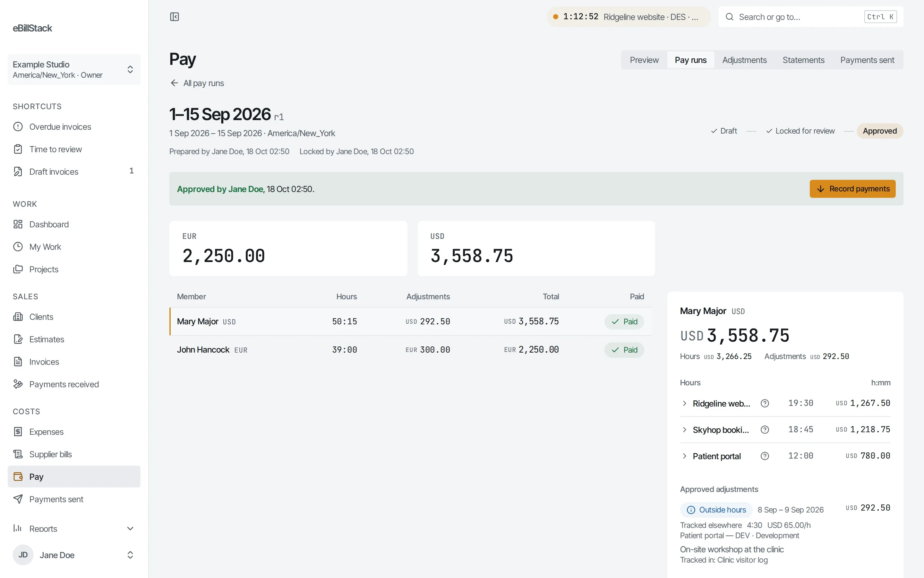Open Payments sent in sidebar
Viewport: 924px width, 578px height.
pyautogui.click(x=74, y=499)
